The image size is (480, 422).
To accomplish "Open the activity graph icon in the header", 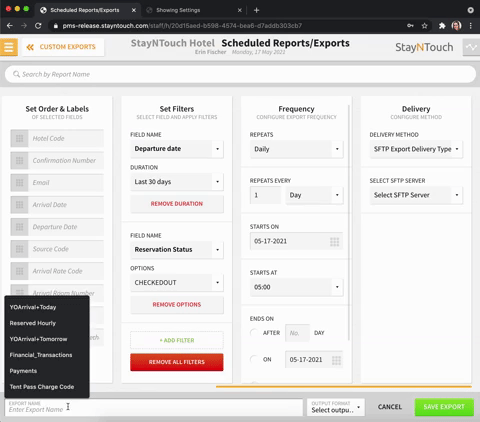I will point(471,47).
